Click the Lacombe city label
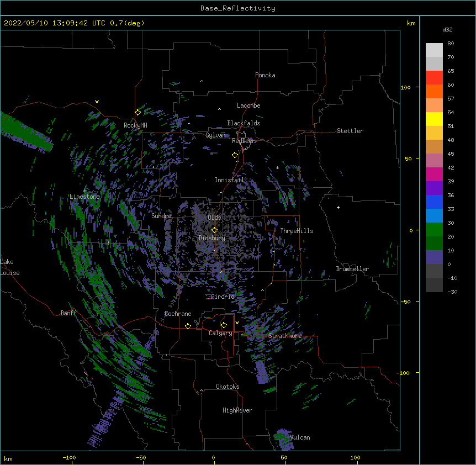This screenshot has width=476, height=465. pyautogui.click(x=248, y=105)
